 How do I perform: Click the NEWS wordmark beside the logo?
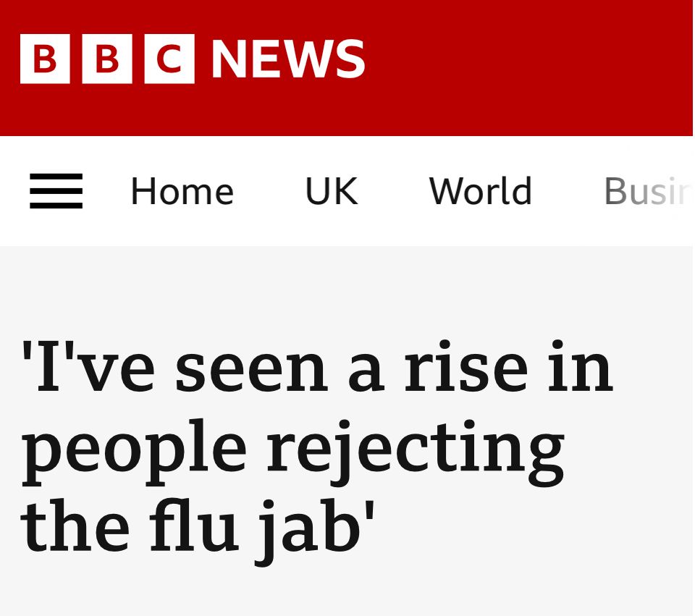[x=286, y=60]
